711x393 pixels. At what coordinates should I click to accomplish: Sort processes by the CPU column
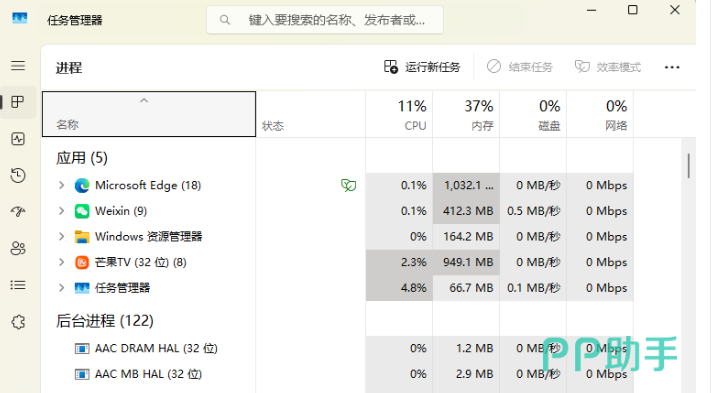pyautogui.click(x=399, y=114)
